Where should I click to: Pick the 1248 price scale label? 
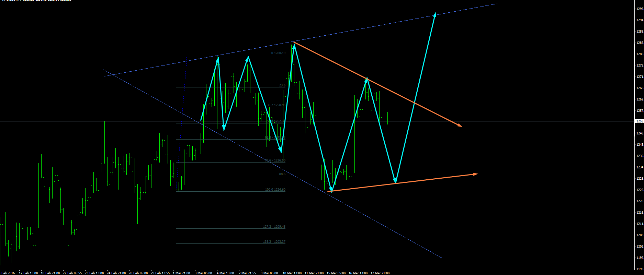pos(640,133)
